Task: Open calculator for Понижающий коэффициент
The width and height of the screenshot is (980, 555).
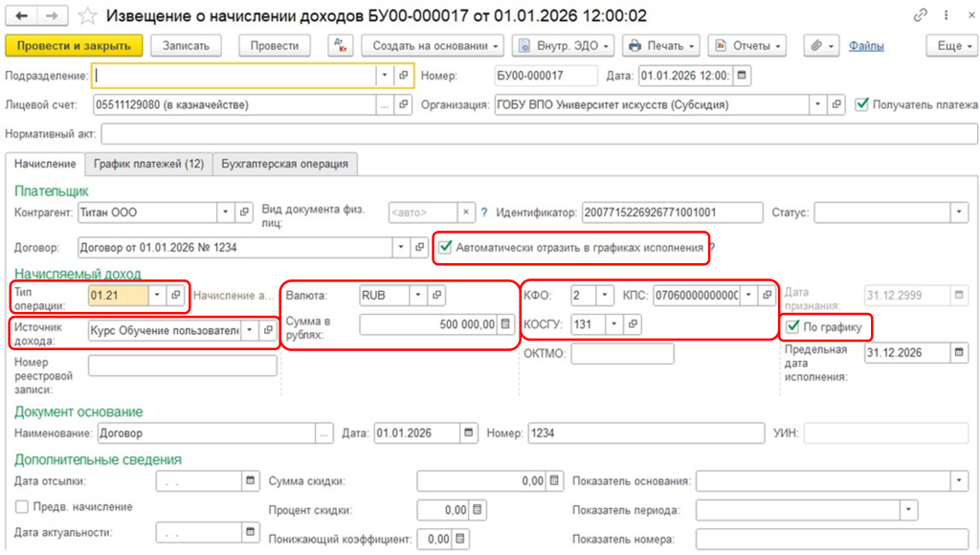Action: [460, 539]
